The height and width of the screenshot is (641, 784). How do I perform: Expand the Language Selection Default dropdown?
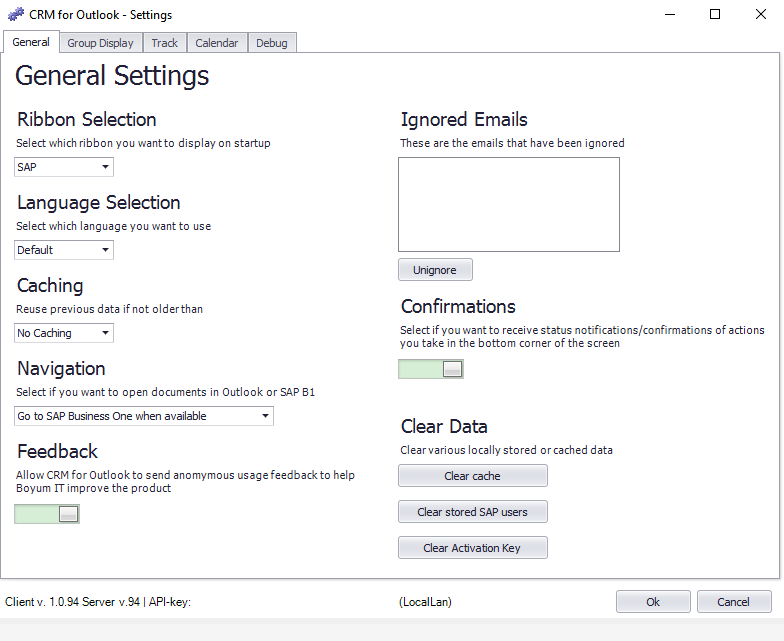pos(64,250)
